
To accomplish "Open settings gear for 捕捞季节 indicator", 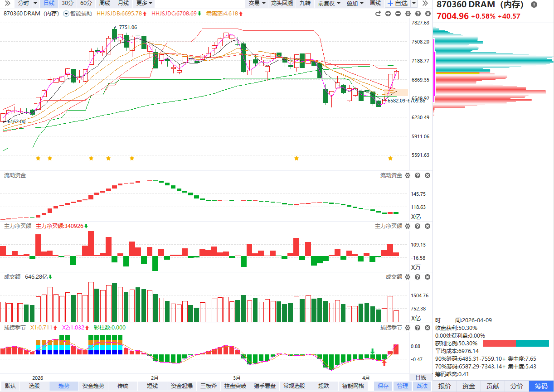I will click(x=407, y=328).
